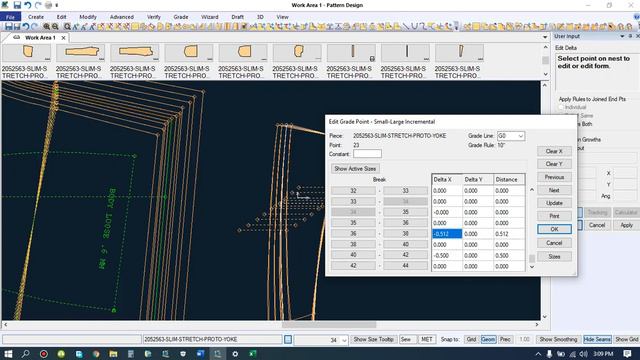Image resolution: width=640 pixels, height=360 pixels.
Task: Select the straight line drawing tool icon
Action: pyautogui.click(x=406, y=27)
